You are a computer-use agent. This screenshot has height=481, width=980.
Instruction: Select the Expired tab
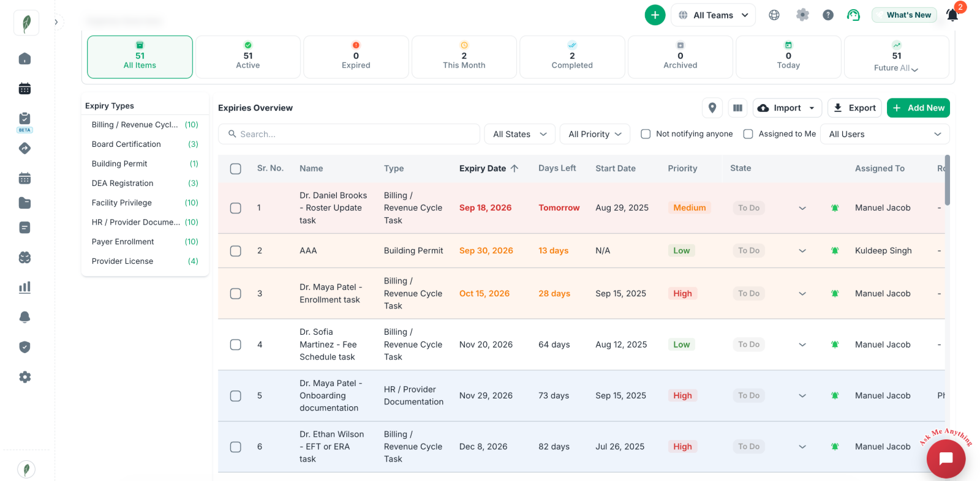click(x=356, y=57)
